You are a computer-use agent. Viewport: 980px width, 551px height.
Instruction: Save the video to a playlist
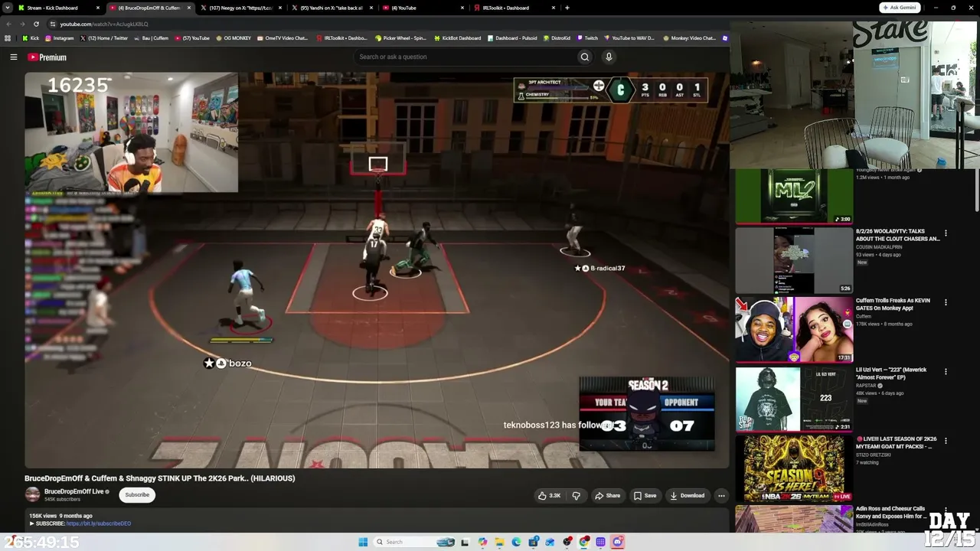pos(645,495)
